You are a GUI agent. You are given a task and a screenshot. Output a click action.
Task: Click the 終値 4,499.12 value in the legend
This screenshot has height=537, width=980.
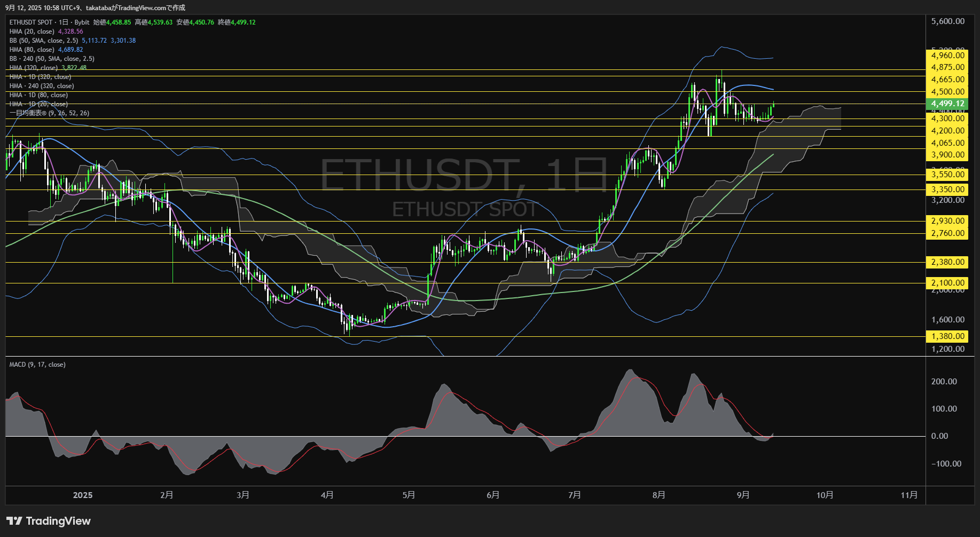coord(237,22)
